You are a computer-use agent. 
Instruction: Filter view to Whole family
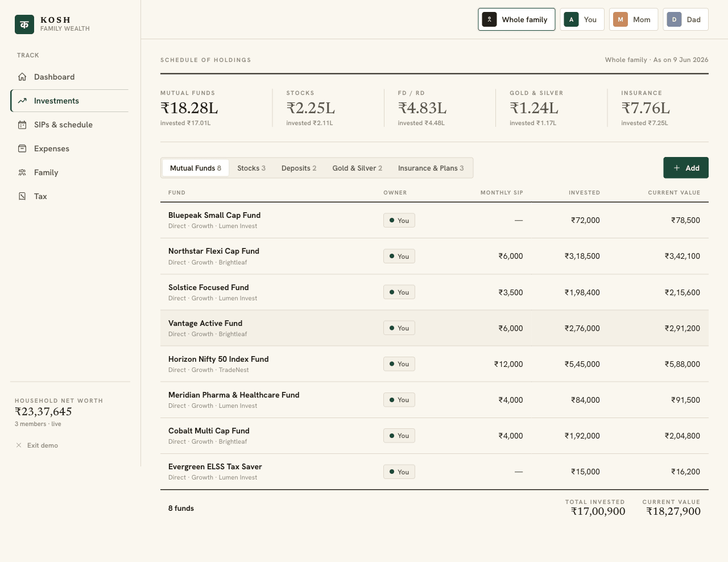point(516,19)
